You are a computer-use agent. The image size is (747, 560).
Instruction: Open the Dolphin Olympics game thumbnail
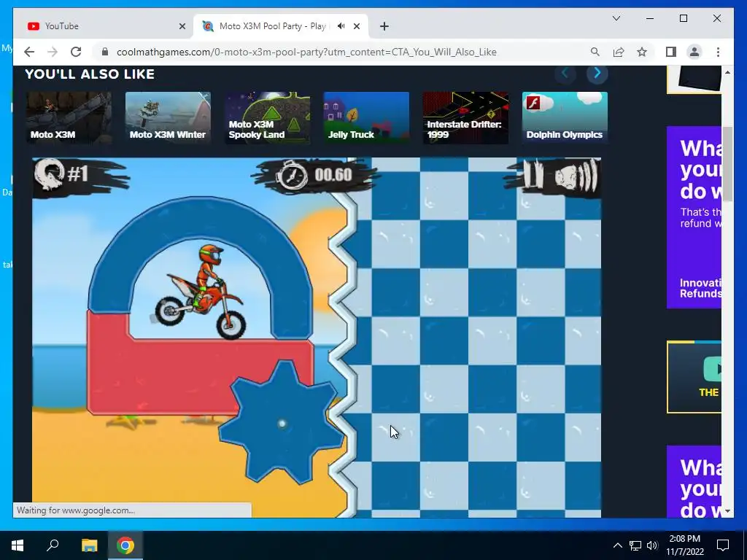pyautogui.click(x=565, y=117)
